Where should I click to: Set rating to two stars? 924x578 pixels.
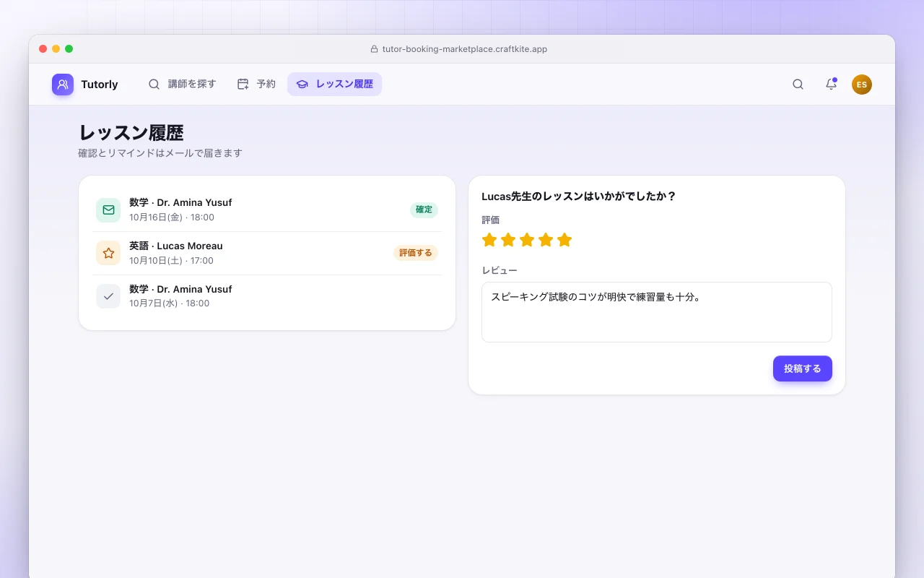pos(508,240)
